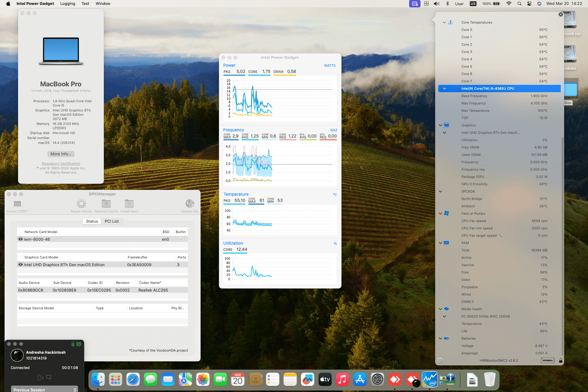Switch to the Status tab in DPCIManager
The image size is (588, 392).
pyautogui.click(x=92, y=221)
